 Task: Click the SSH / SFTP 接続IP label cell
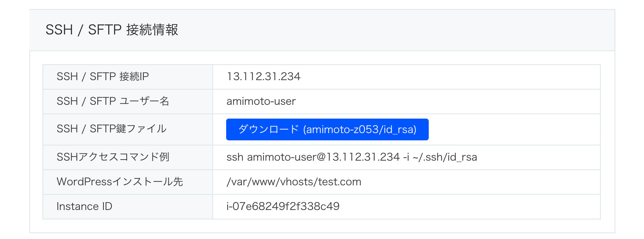(x=128, y=77)
